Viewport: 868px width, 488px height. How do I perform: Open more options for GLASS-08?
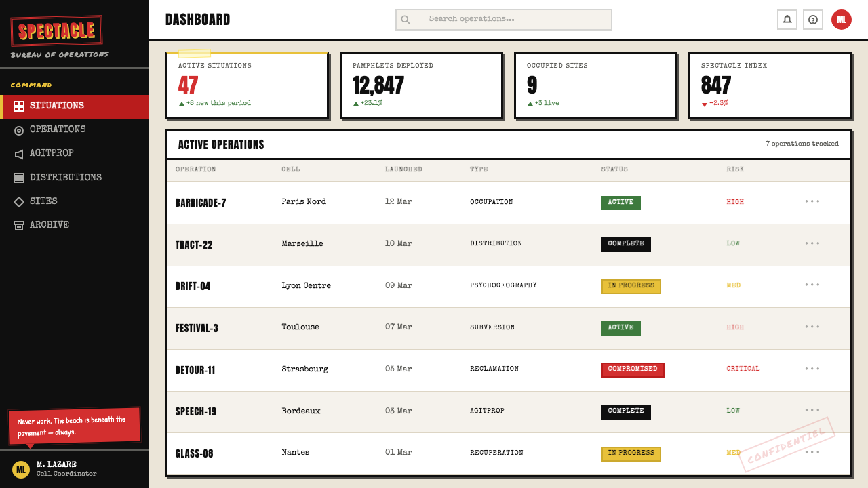point(812,452)
